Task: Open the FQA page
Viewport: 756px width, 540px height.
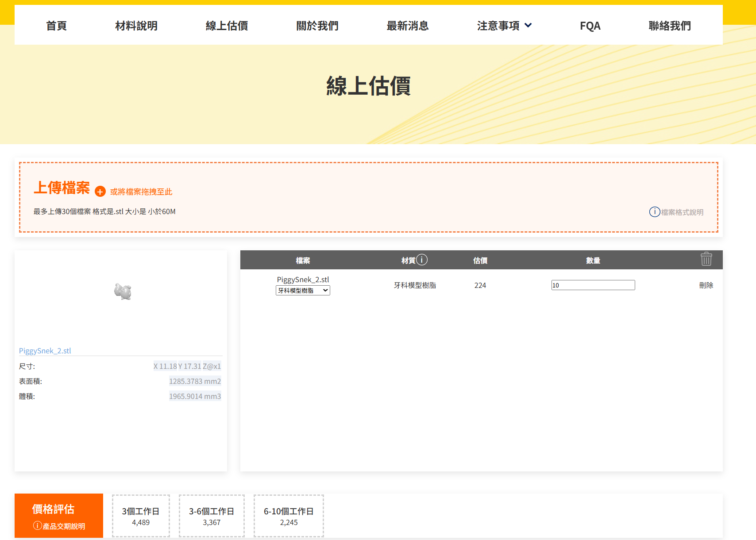Action: point(590,26)
